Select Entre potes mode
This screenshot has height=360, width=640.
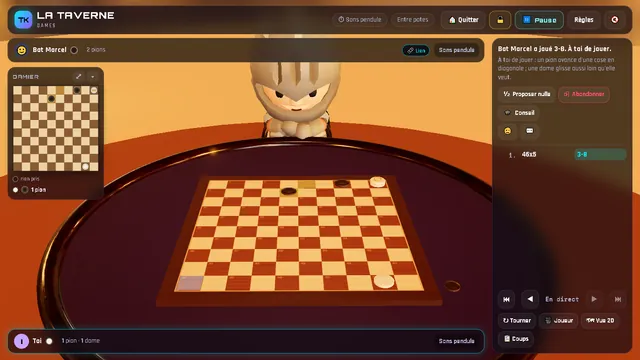click(x=413, y=20)
